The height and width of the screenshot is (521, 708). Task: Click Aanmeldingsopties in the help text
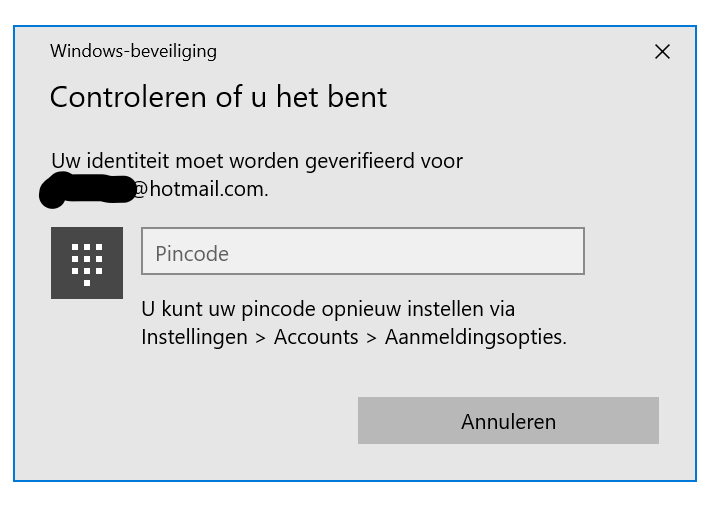[x=475, y=337]
